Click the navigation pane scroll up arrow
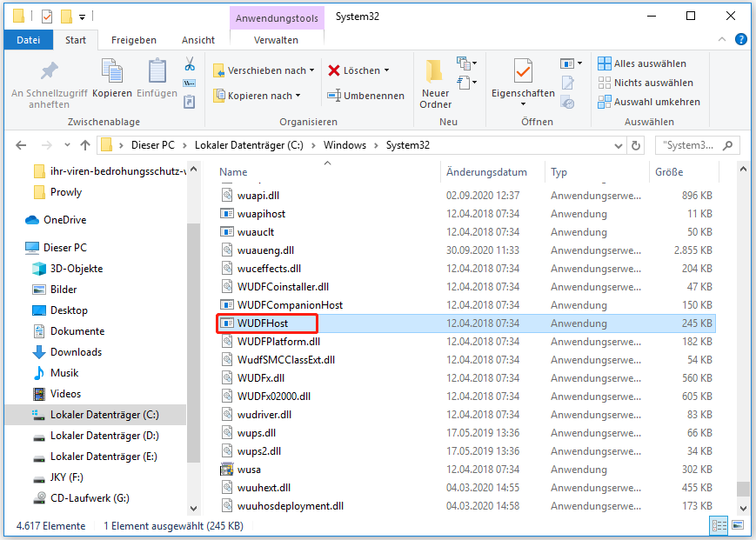 193,169
